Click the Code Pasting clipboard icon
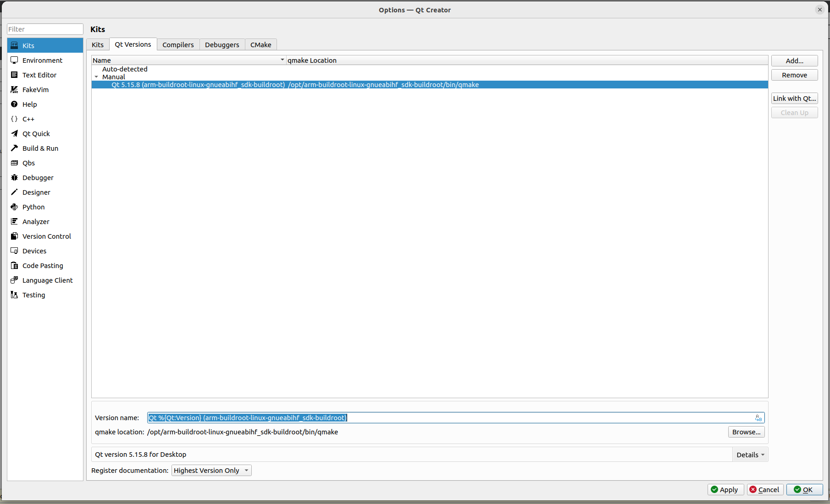The height and width of the screenshot is (504, 830). pyautogui.click(x=14, y=265)
